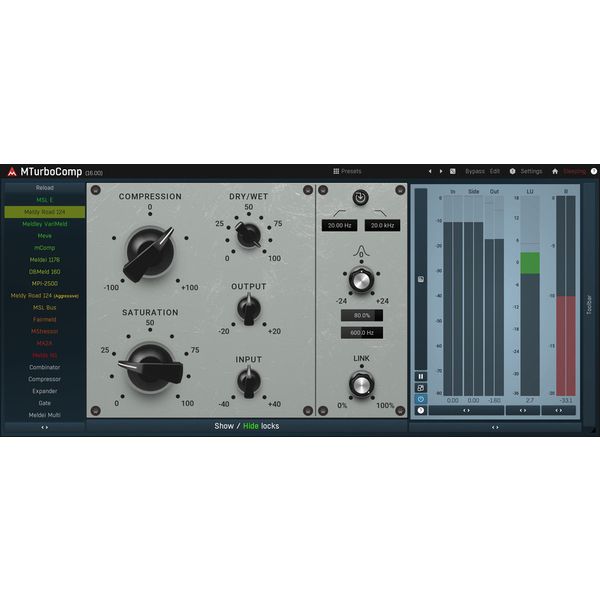600x600 pixels.
Task: Click the top-left lock of main panel
Action: [95, 190]
